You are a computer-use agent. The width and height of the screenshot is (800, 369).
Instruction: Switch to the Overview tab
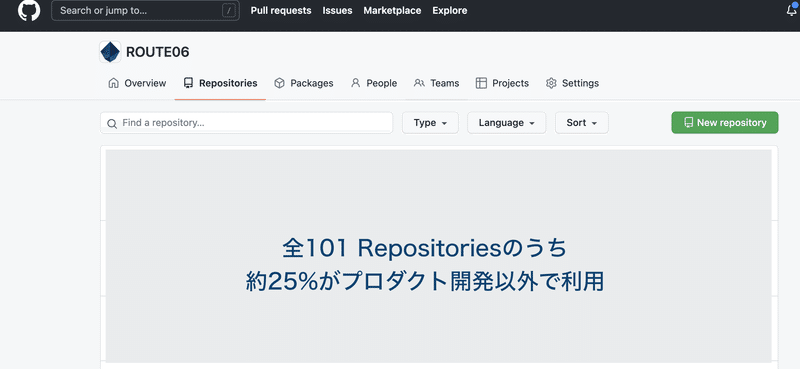137,83
